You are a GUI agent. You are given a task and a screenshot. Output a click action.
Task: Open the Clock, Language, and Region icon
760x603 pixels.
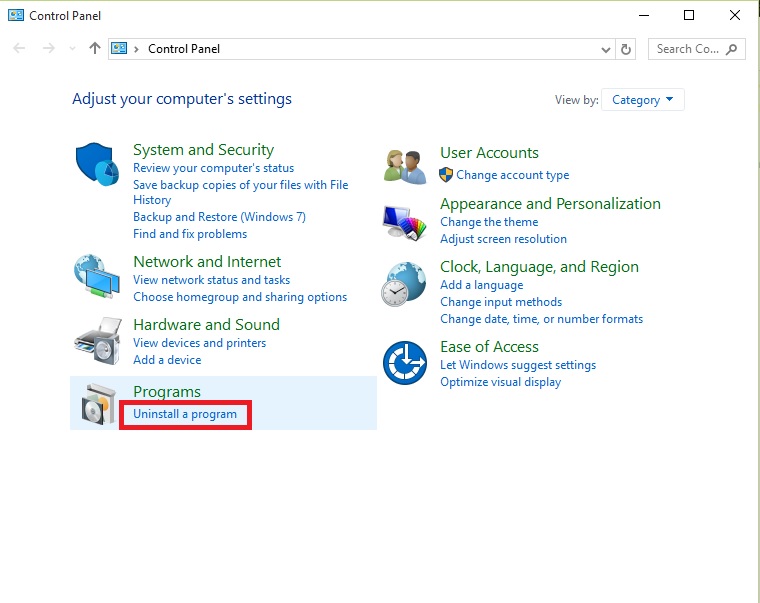[403, 284]
